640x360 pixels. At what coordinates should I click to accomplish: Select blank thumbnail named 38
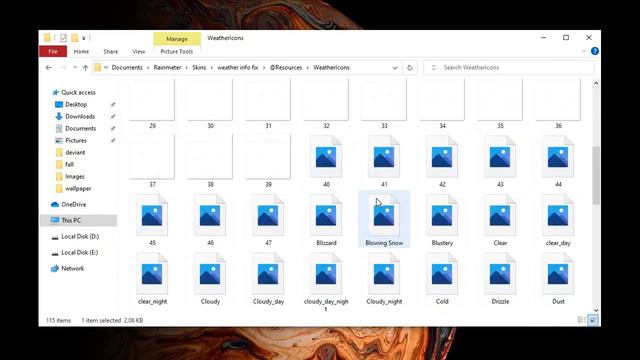(210, 161)
